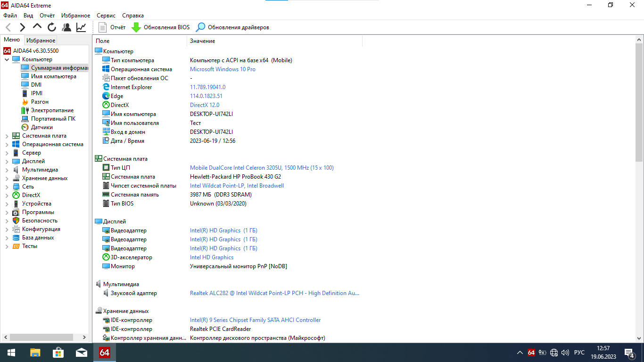This screenshot has height=362, width=644.
Task: Open Mail app from taskbar
Action: [x=81, y=353]
